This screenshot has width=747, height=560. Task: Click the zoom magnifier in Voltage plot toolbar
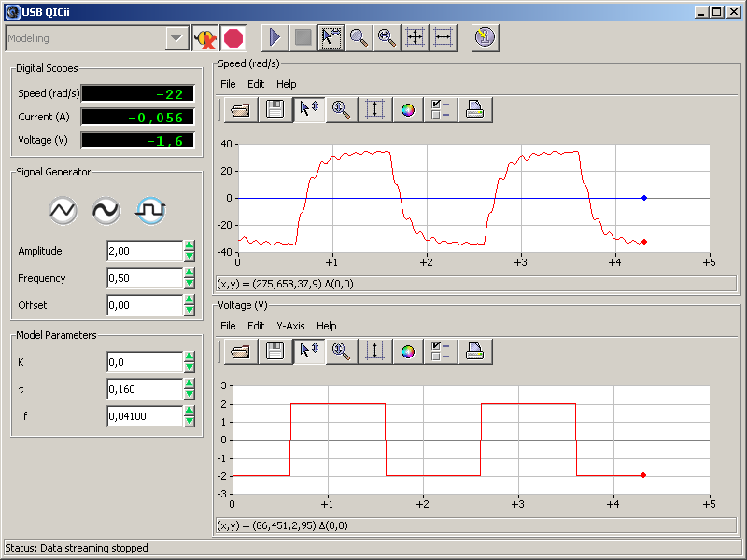tap(342, 352)
